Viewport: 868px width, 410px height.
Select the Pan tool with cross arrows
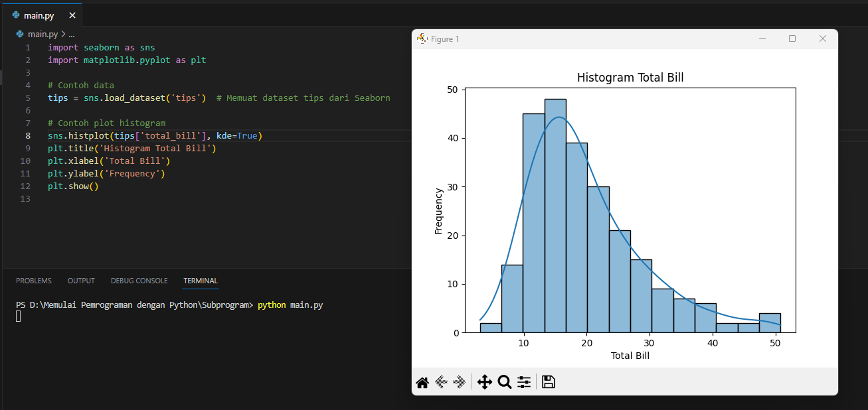(x=485, y=382)
